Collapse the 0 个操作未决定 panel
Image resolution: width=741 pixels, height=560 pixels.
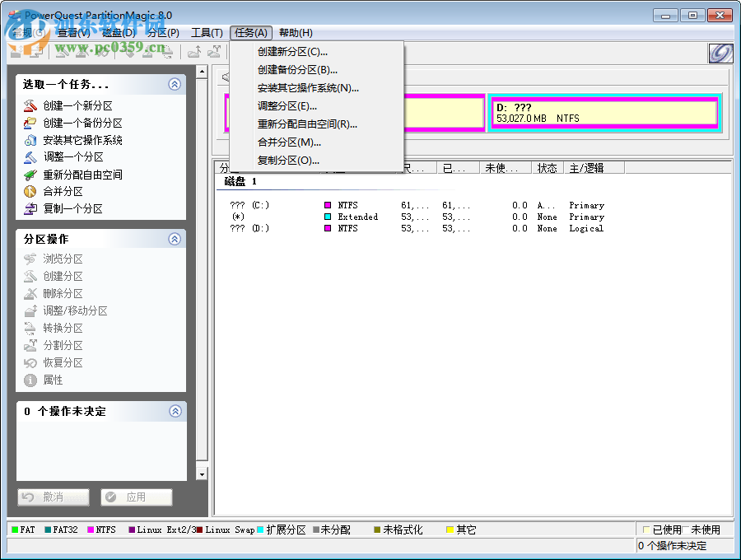[x=175, y=411]
